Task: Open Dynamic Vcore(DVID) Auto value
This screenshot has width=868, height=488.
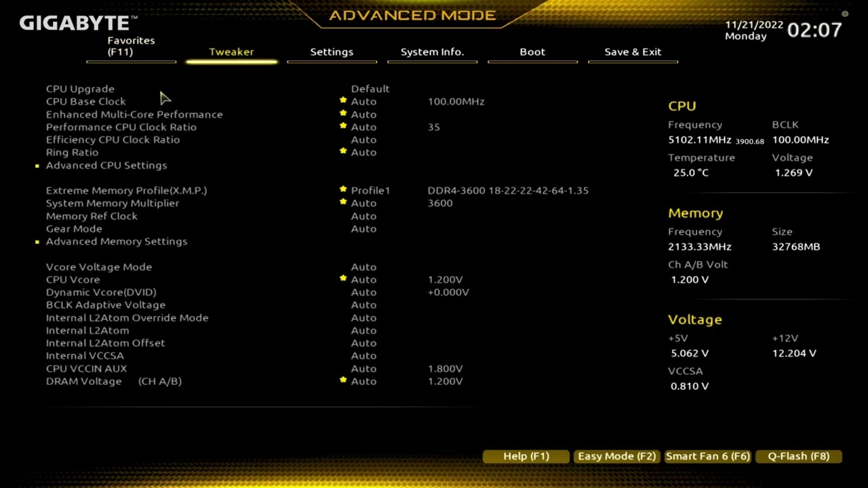Action: (363, 292)
